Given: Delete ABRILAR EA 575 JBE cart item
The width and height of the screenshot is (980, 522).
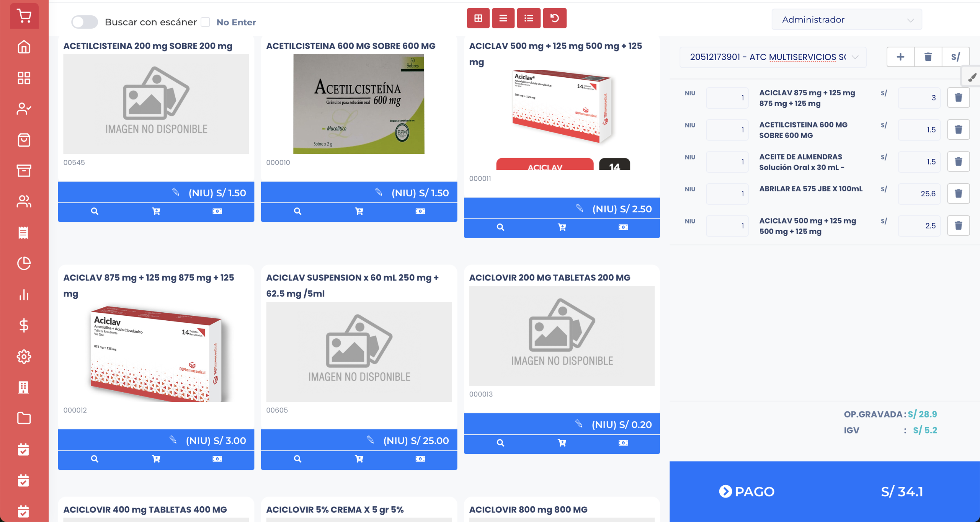Looking at the screenshot, I should (x=958, y=194).
